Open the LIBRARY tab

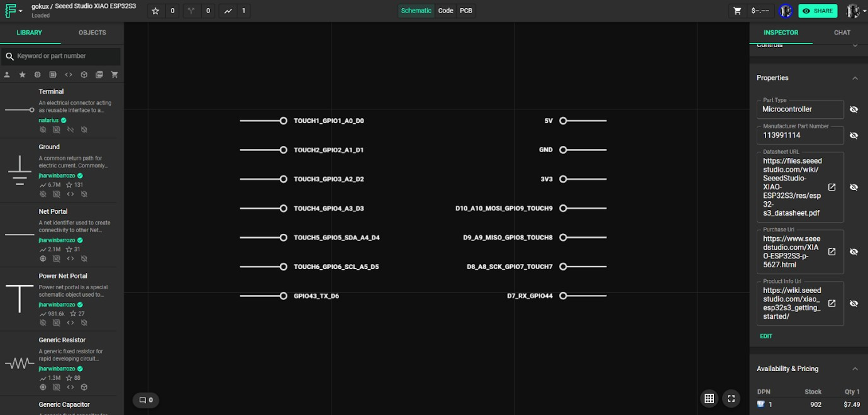click(30, 33)
